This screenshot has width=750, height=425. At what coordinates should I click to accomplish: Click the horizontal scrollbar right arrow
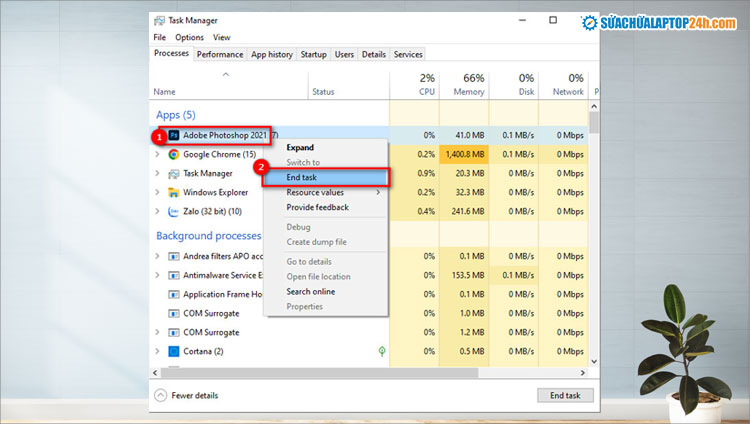click(x=583, y=373)
